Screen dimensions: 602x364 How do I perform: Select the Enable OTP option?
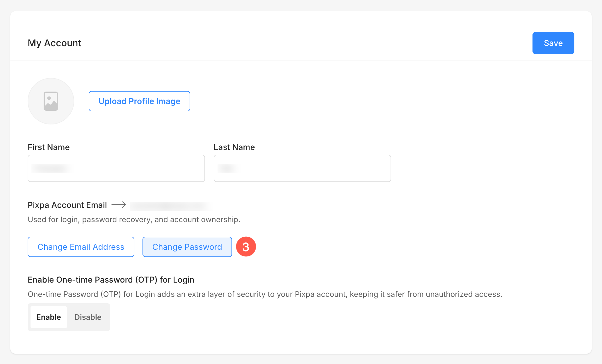[49, 317]
